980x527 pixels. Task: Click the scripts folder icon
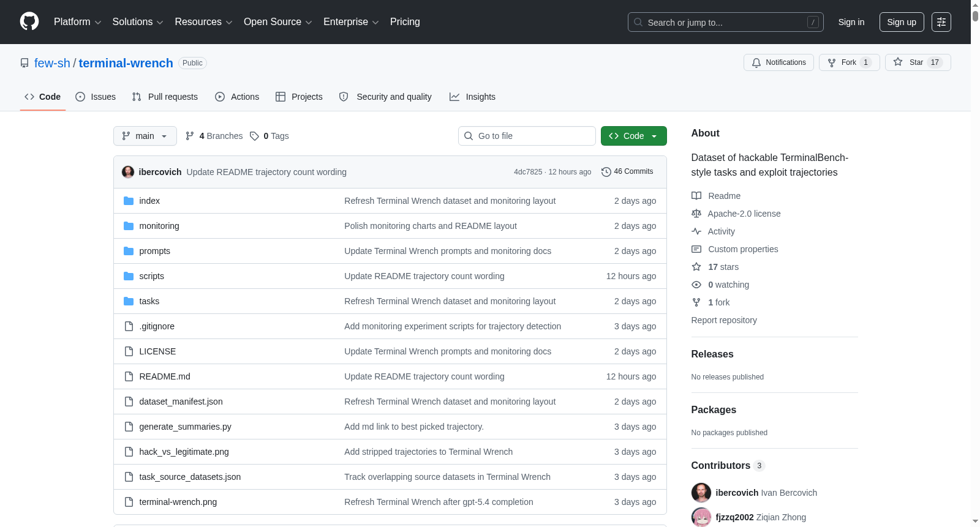[x=129, y=276]
